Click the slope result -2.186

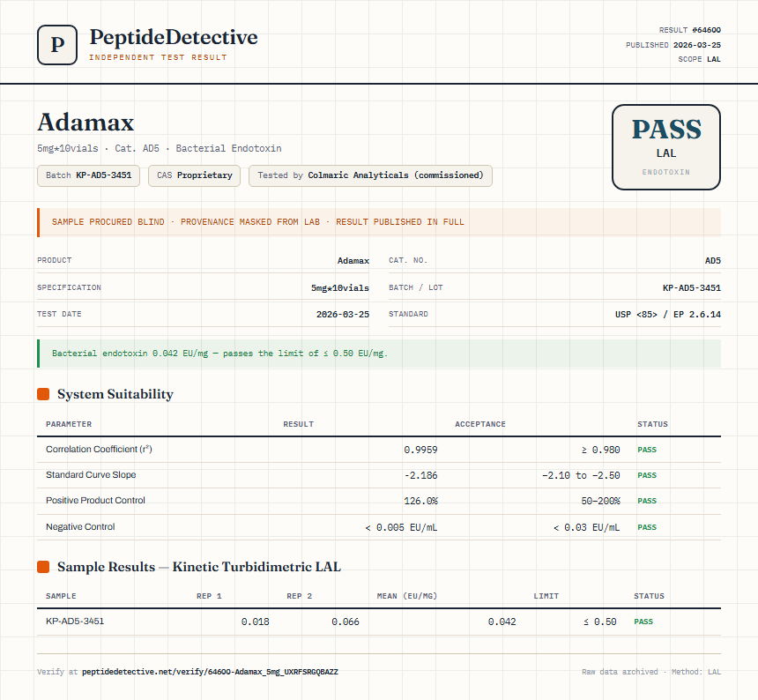420,476
